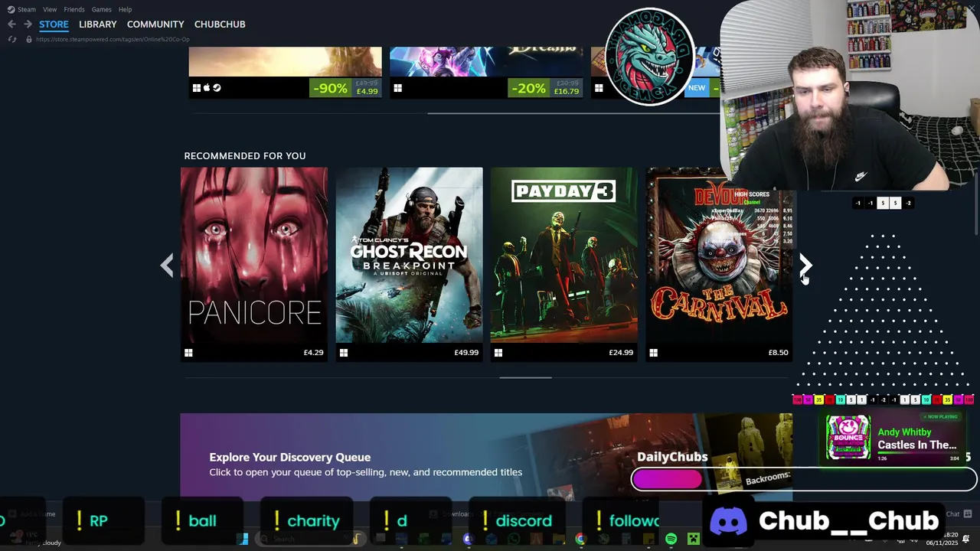Viewport: 980px width, 551px height.
Task: Click the £49.99 price on Ghost Recon
Action: point(466,353)
